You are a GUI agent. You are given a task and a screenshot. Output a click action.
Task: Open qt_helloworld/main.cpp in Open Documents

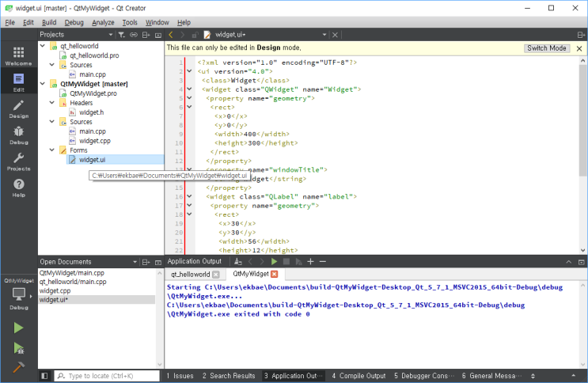coord(73,282)
